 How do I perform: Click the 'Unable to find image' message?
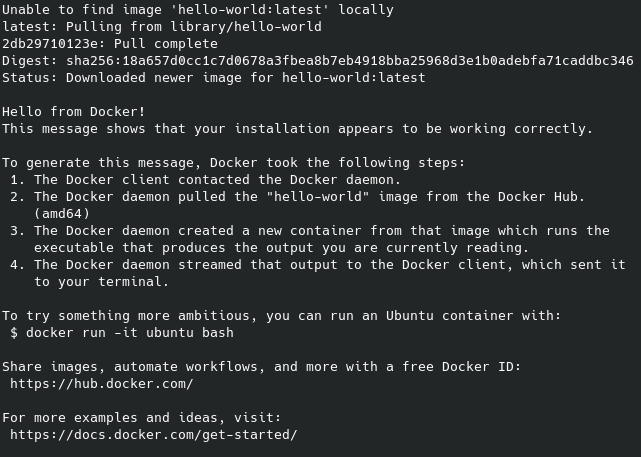click(197, 9)
